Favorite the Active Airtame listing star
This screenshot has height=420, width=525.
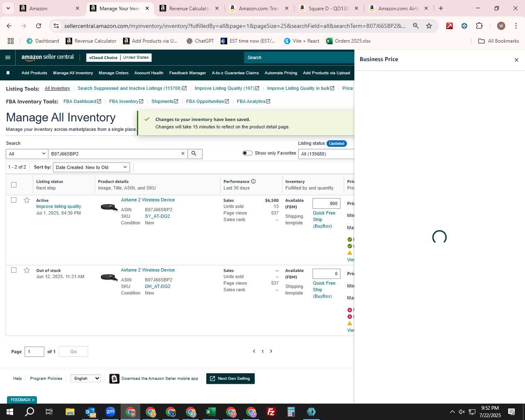27,200
